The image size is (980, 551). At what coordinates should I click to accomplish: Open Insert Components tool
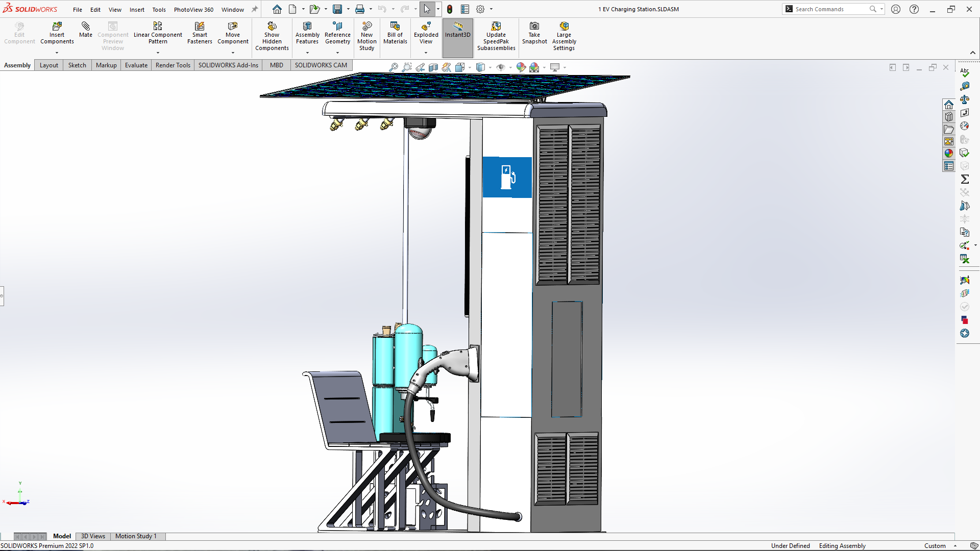[x=57, y=27]
